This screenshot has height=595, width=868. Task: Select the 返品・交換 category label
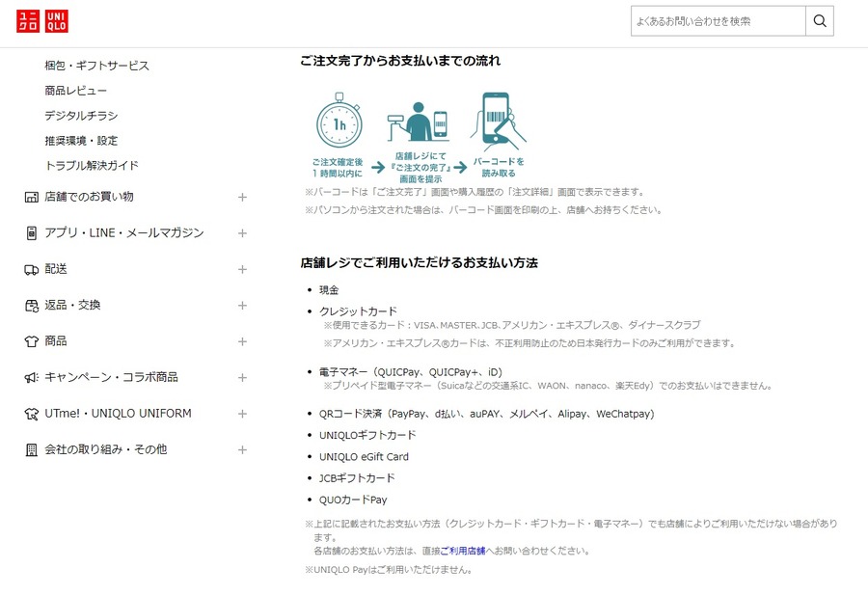pos(72,305)
